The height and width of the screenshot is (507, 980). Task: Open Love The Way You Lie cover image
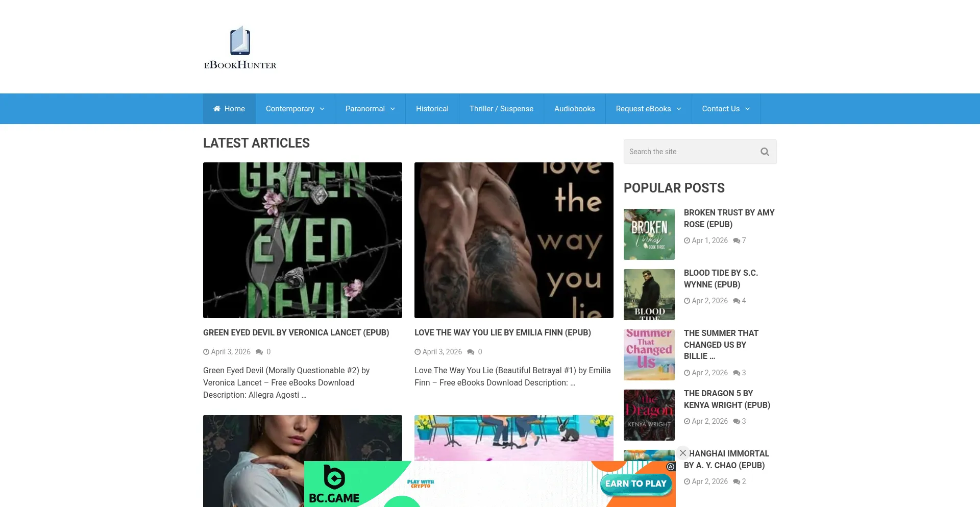514,240
